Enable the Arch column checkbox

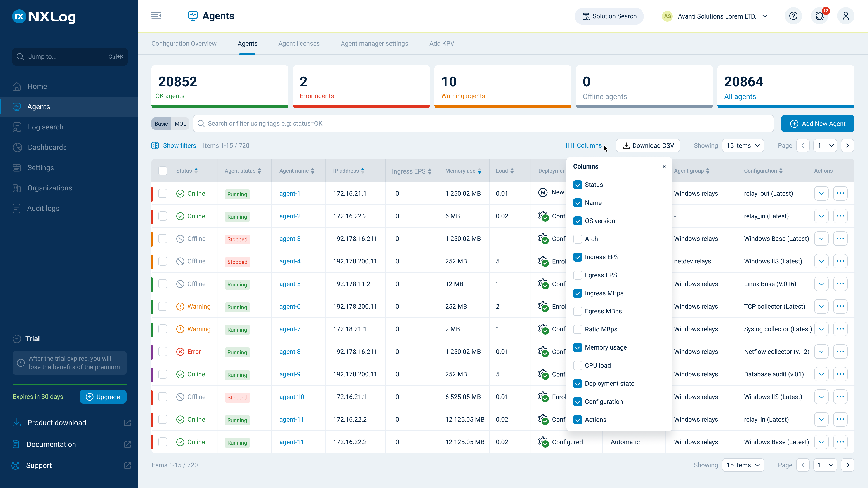578,239
